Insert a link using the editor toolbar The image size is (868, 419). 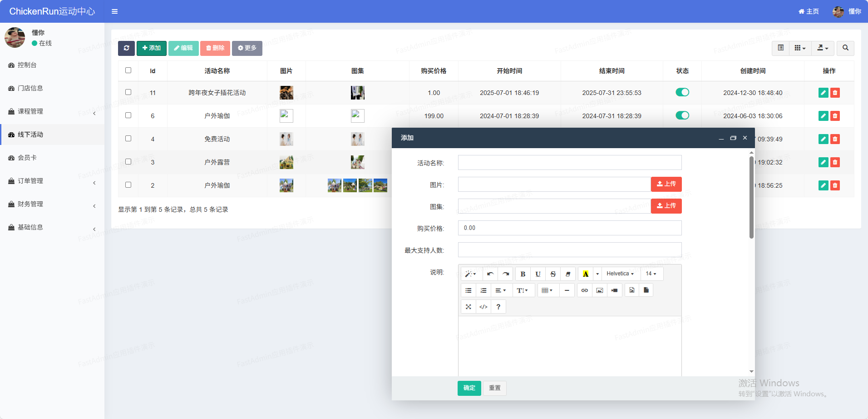[x=584, y=290]
